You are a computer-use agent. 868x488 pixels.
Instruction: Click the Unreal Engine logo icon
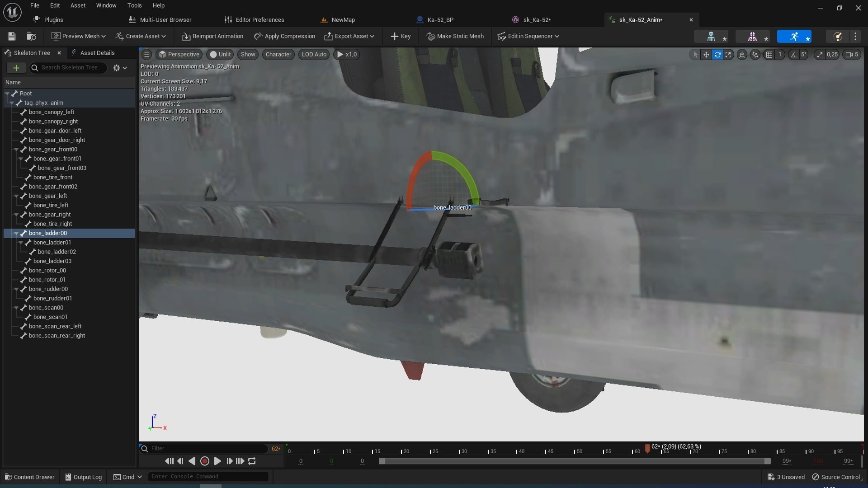[x=12, y=12]
